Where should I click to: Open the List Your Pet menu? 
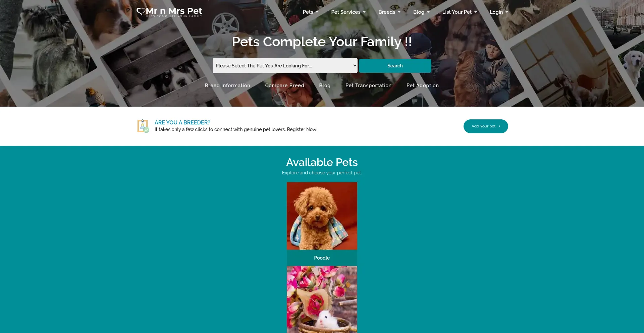(x=459, y=12)
